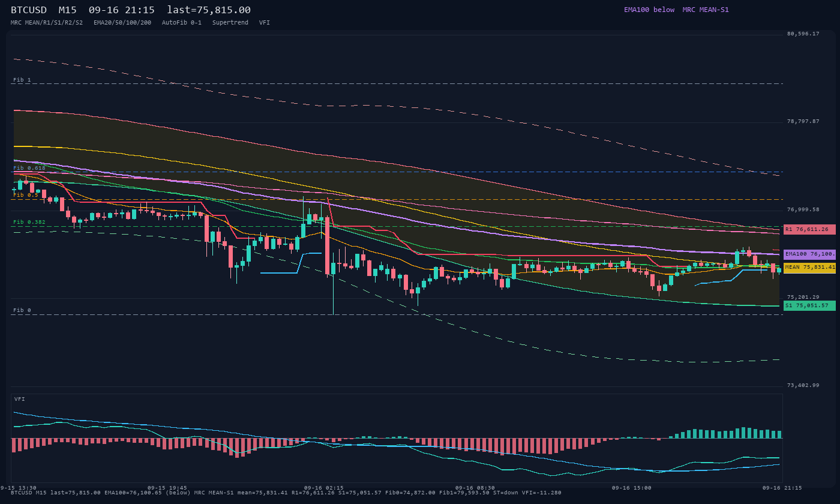Click the purple "MRC MEAN-S1" header label
This screenshot has height=504, width=840.
(x=706, y=10)
